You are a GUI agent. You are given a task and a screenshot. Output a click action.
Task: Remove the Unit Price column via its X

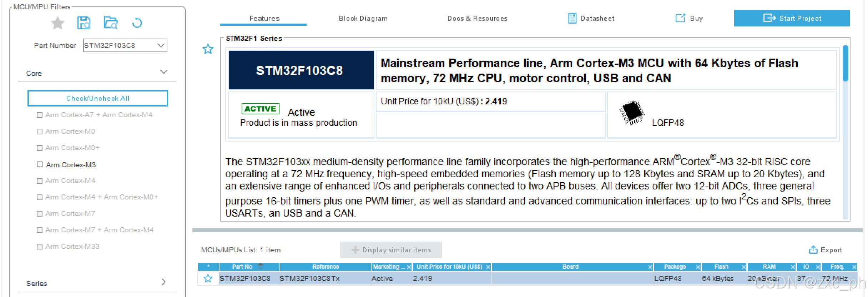[488, 267]
